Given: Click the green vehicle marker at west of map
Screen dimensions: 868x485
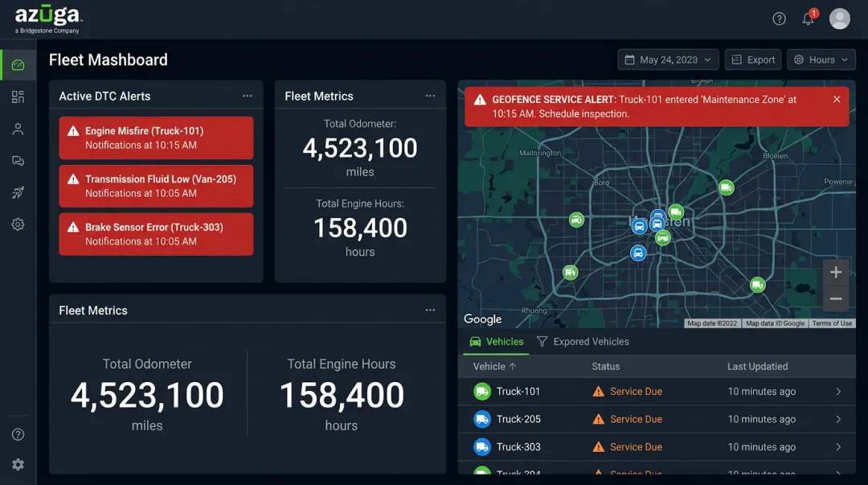Looking at the screenshot, I should [x=576, y=220].
